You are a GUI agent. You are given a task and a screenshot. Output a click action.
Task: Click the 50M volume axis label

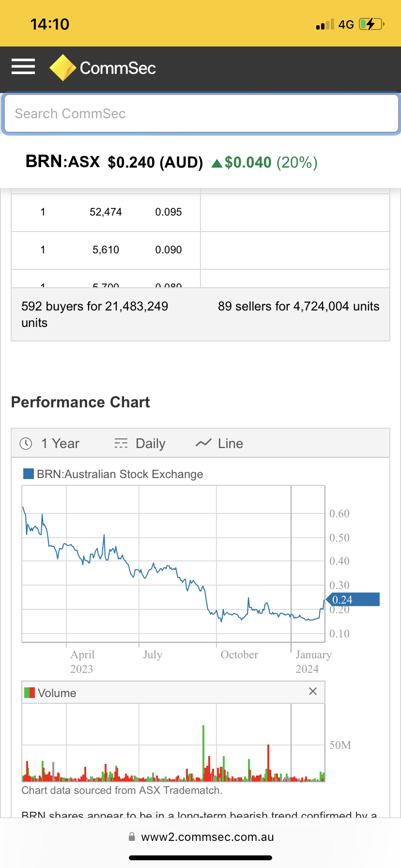pos(340,745)
